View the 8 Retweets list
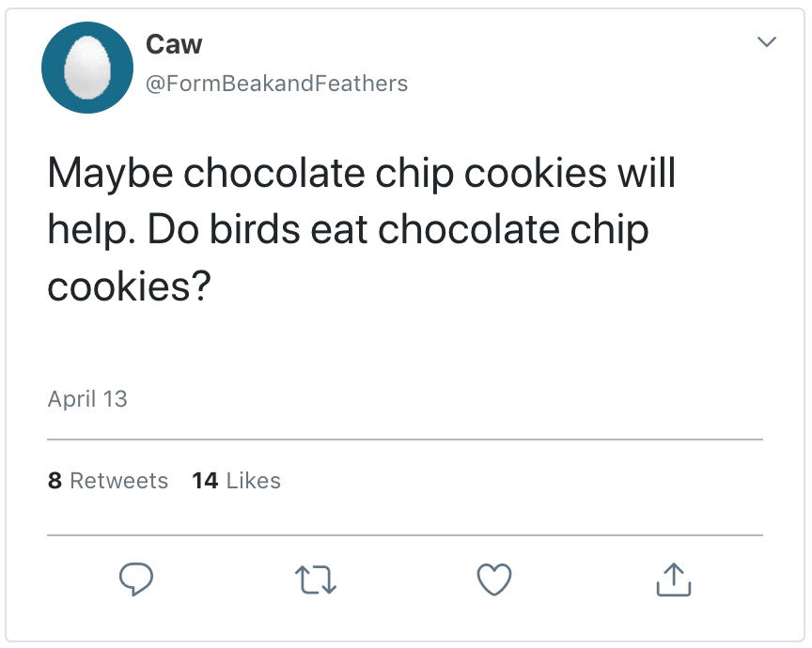Image resolution: width=812 pixels, height=648 pixels. 108,481
